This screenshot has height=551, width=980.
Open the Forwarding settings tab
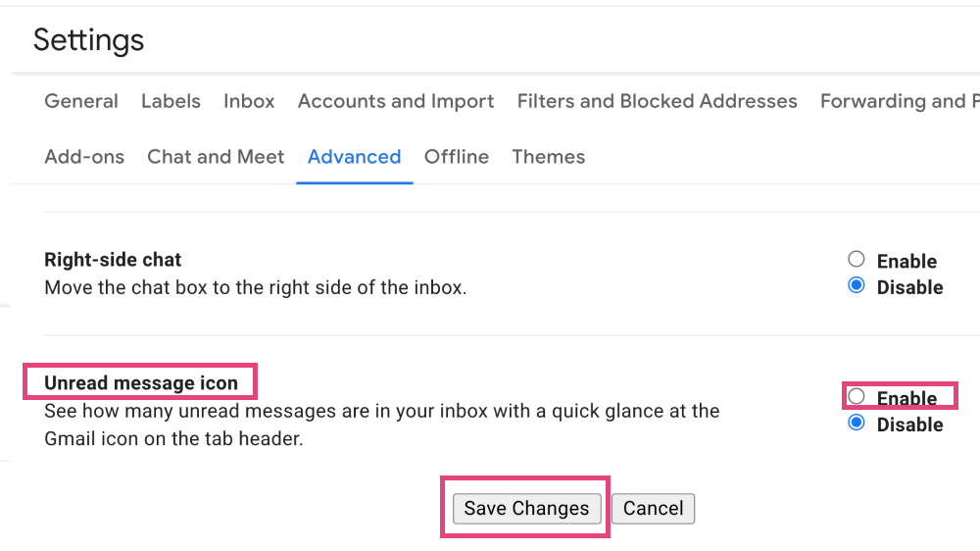coord(900,101)
